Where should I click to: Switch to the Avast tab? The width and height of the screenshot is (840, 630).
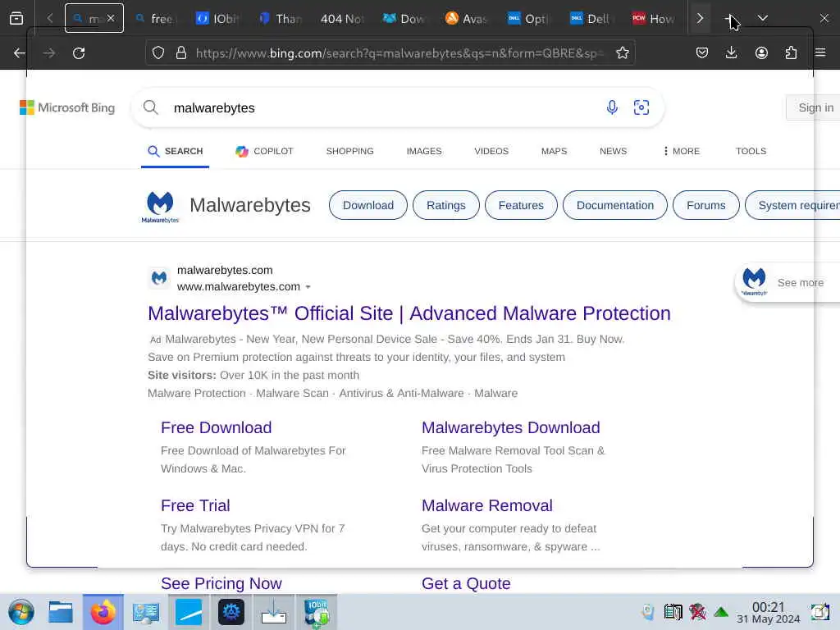coord(467,19)
